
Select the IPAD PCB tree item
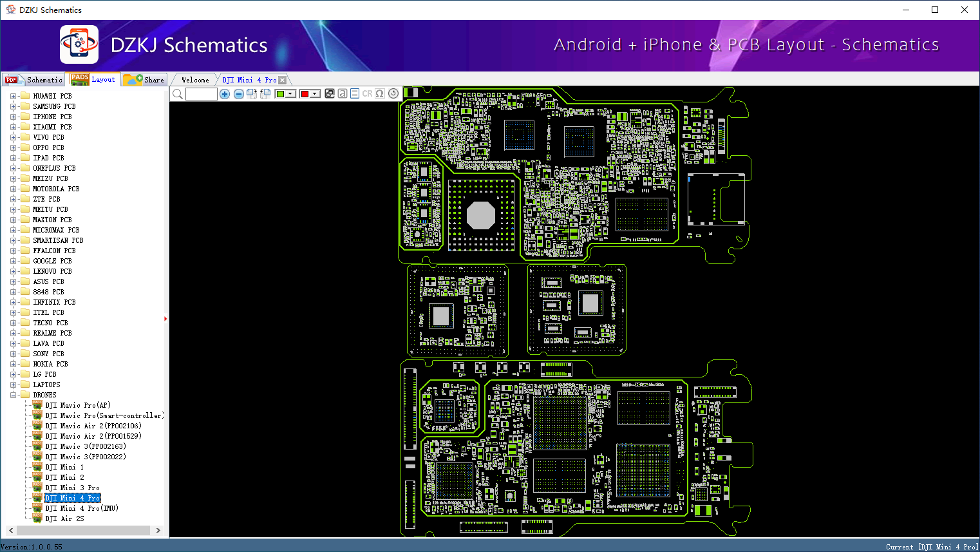coord(48,158)
